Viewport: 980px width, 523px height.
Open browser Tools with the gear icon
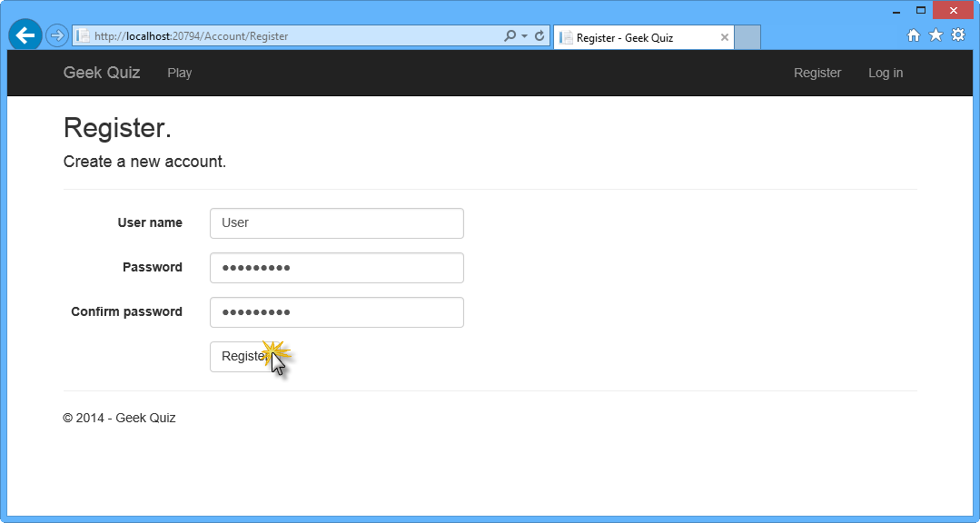click(x=958, y=35)
